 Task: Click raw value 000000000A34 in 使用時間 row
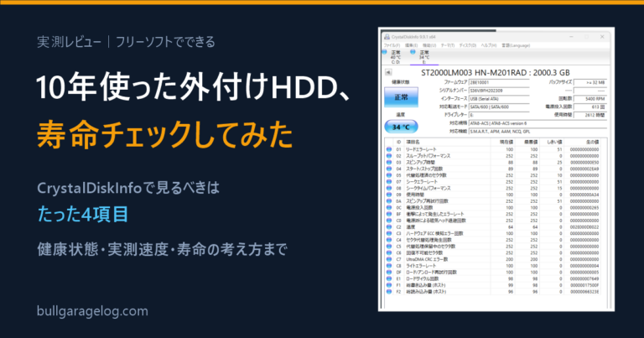click(584, 195)
